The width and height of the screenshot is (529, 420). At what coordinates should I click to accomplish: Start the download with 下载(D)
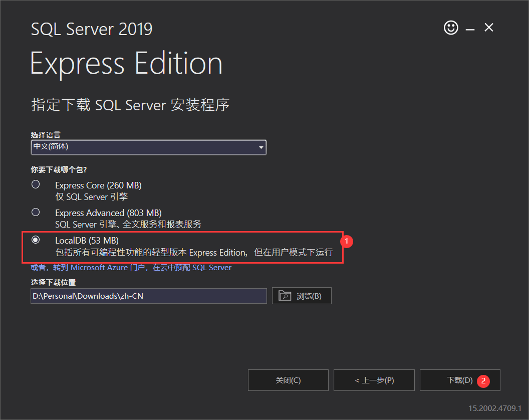460,380
